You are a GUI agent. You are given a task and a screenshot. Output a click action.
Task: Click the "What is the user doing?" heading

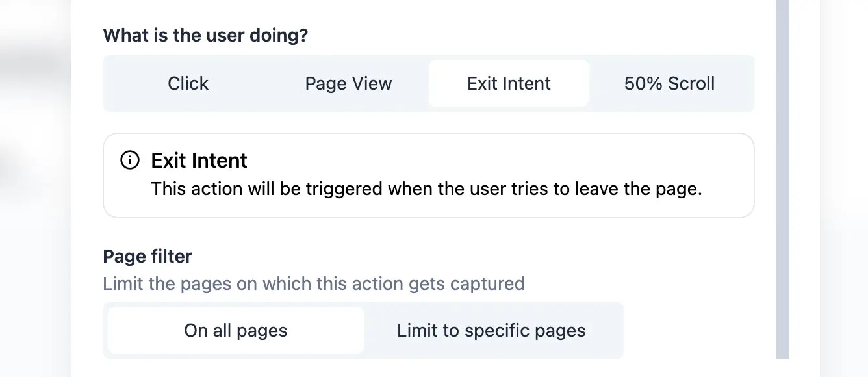pos(205,35)
